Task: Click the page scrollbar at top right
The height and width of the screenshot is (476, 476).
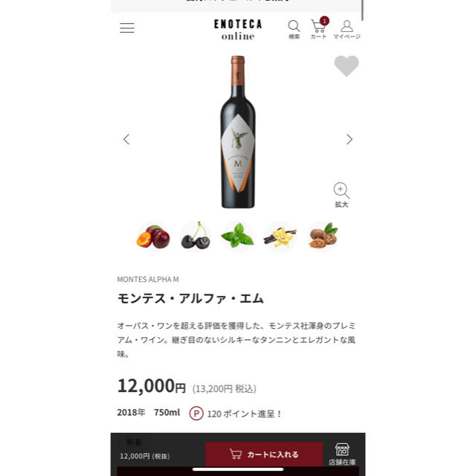Action: click(x=362, y=10)
